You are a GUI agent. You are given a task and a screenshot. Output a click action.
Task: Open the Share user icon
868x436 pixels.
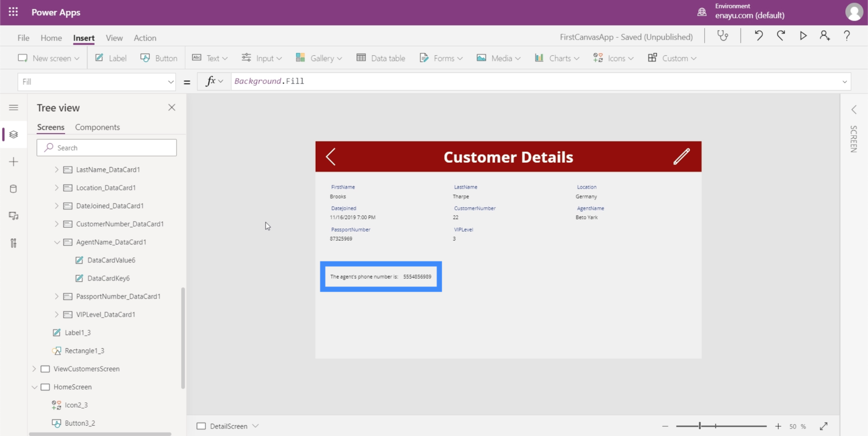coord(825,36)
